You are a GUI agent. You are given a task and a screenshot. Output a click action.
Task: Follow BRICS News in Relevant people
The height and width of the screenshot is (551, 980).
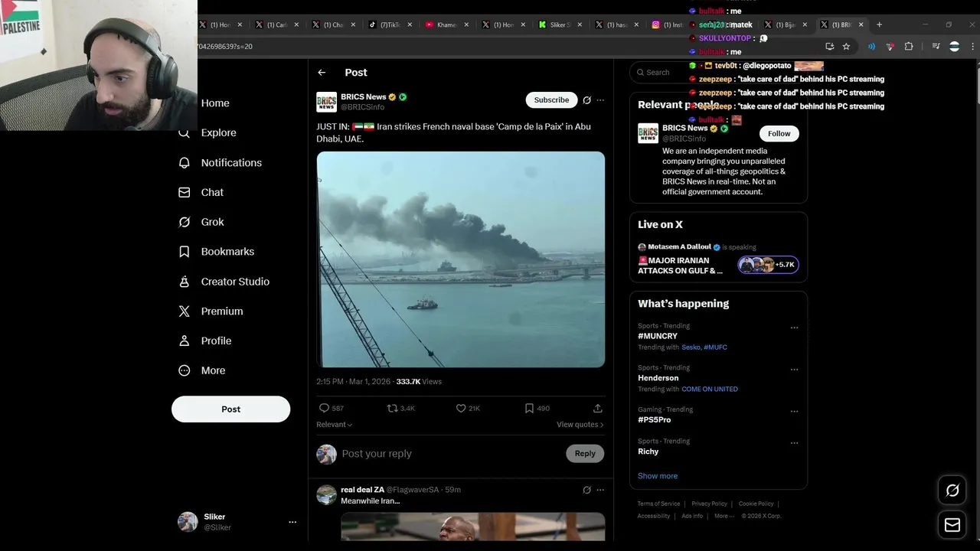(779, 133)
